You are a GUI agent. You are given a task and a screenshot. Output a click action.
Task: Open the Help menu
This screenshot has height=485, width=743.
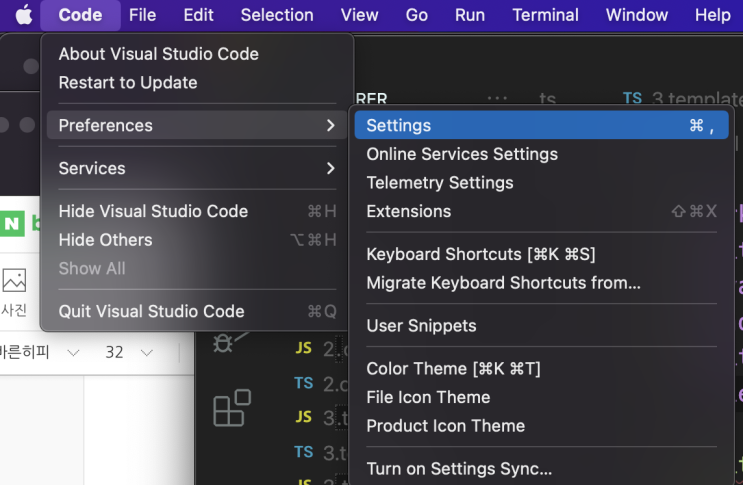point(712,15)
